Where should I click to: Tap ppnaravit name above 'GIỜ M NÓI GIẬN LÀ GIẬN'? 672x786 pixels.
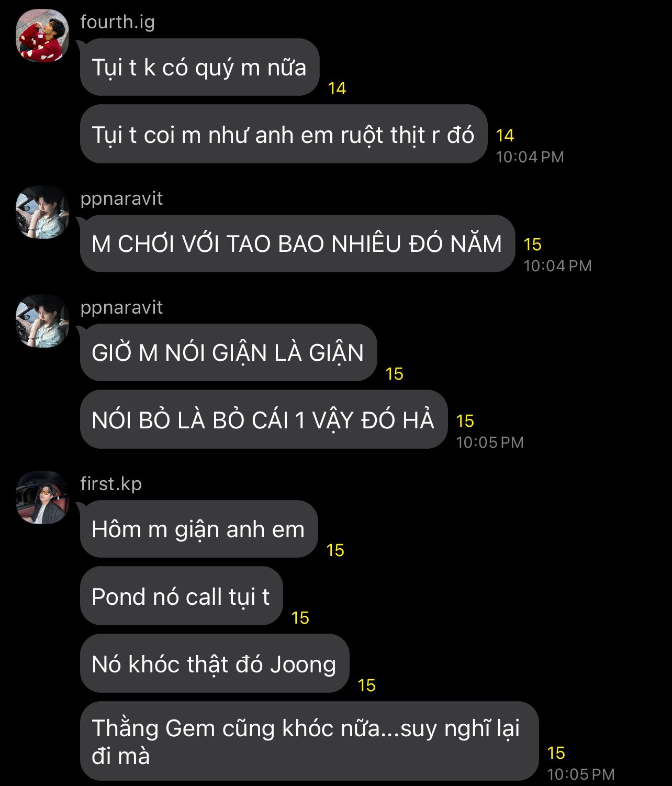121,307
